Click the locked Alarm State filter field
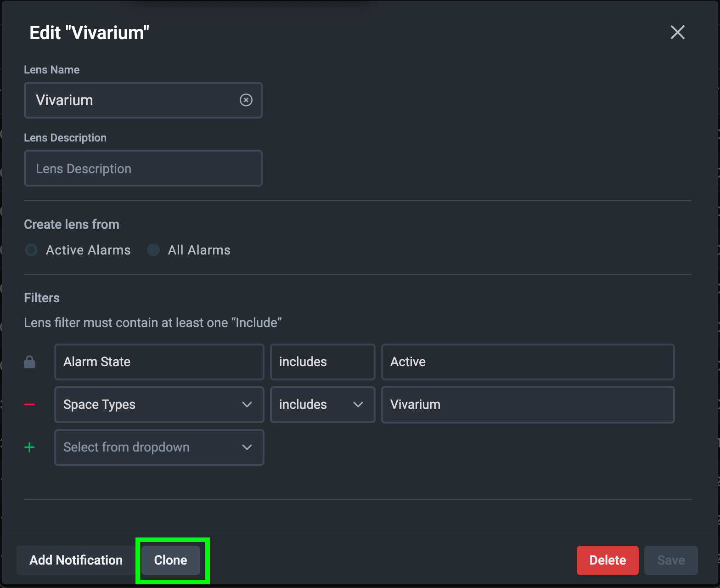The image size is (720, 588). pos(159,362)
